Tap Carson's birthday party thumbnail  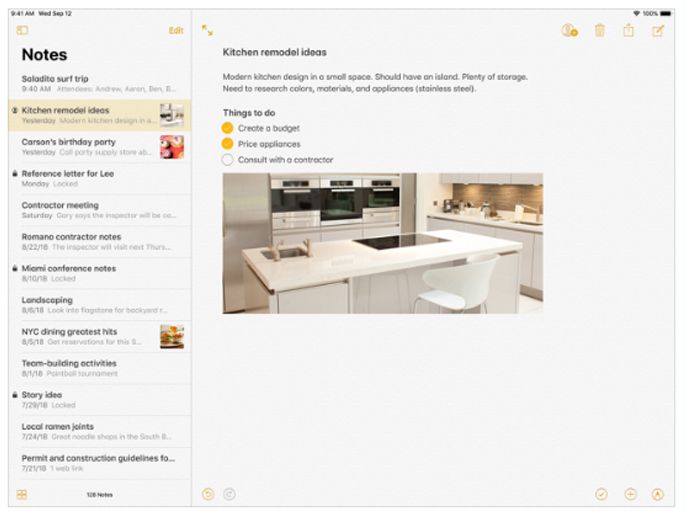(172, 147)
